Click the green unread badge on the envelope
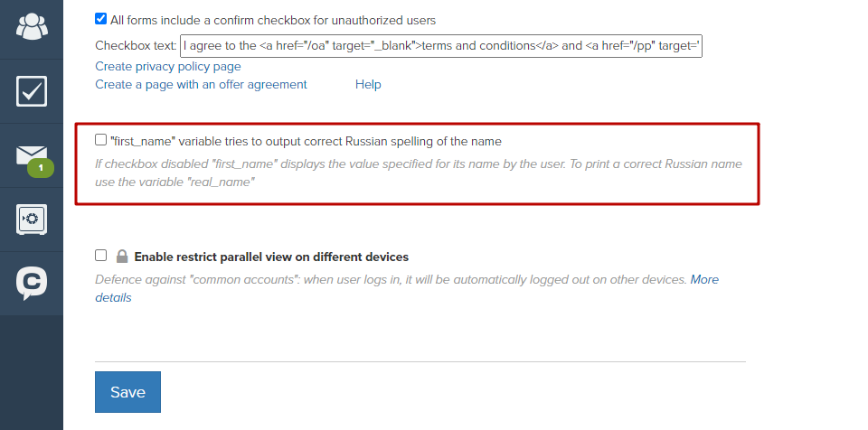Screen dimensions: 868x430 tap(41, 168)
